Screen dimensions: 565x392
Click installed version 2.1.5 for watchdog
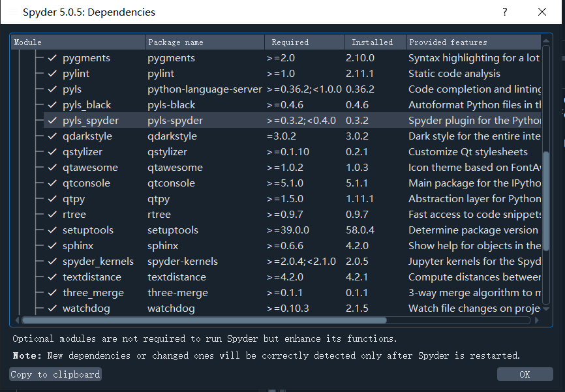pyautogui.click(x=357, y=309)
